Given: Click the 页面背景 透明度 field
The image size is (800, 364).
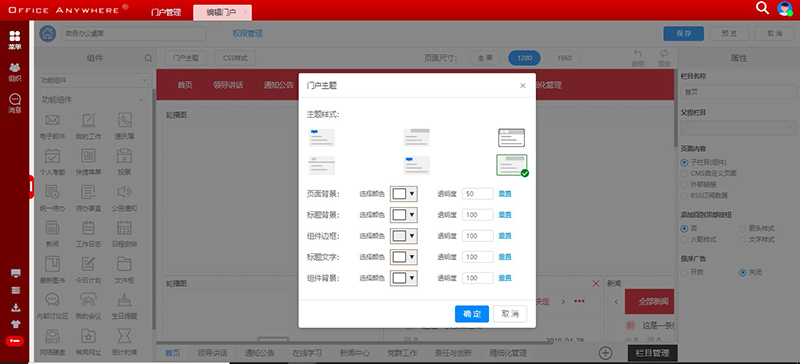Looking at the screenshot, I should click(x=478, y=194).
